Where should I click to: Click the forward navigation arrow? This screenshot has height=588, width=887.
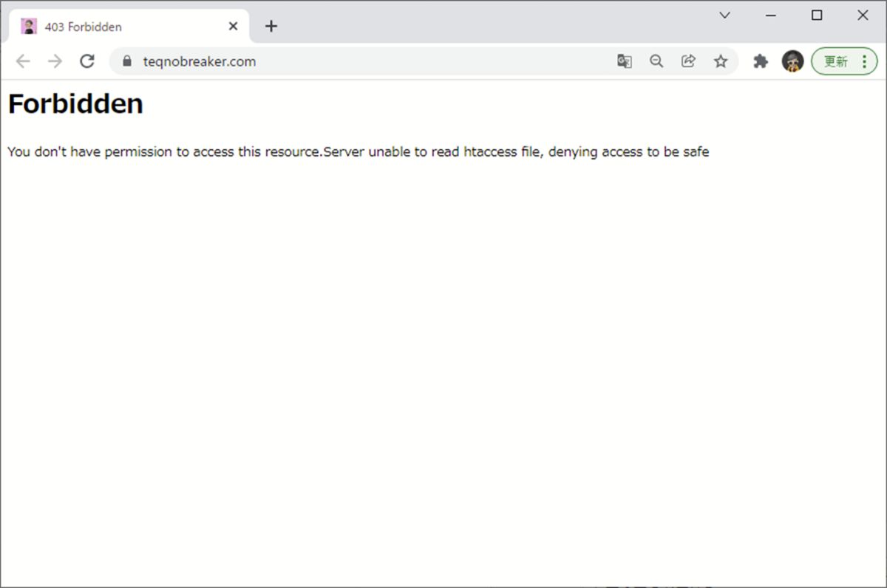click(55, 61)
